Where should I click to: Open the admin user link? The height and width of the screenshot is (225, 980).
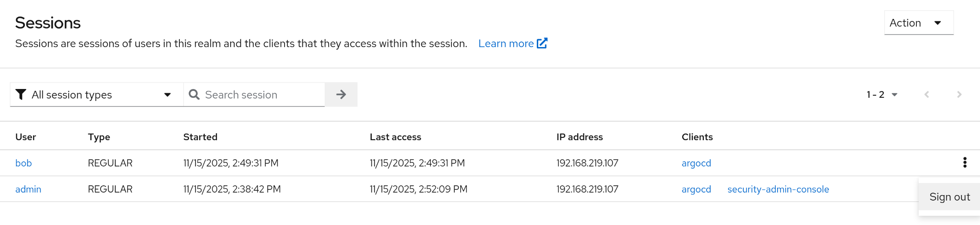click(28, 189)
